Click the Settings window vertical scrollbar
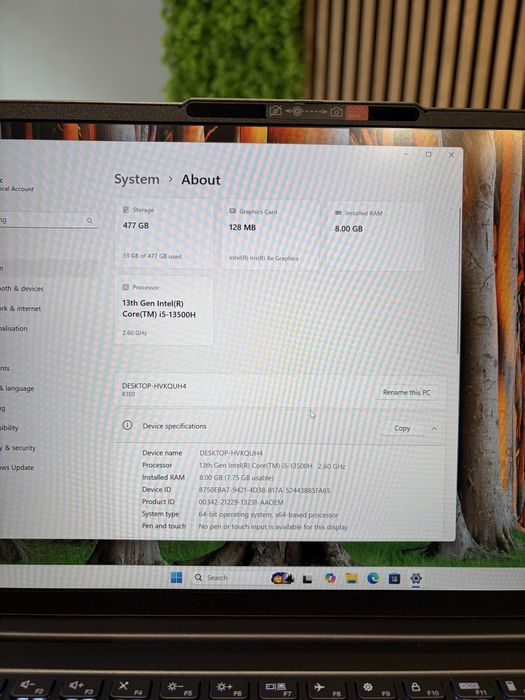 (459, 281)
